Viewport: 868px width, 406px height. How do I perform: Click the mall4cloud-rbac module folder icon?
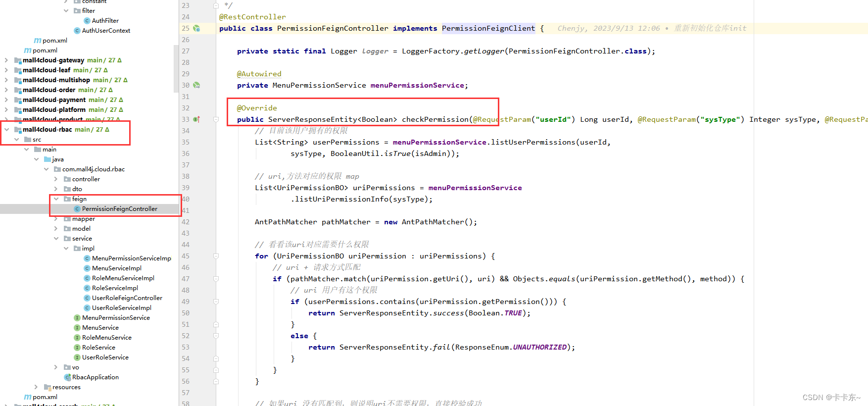(18, 130)
